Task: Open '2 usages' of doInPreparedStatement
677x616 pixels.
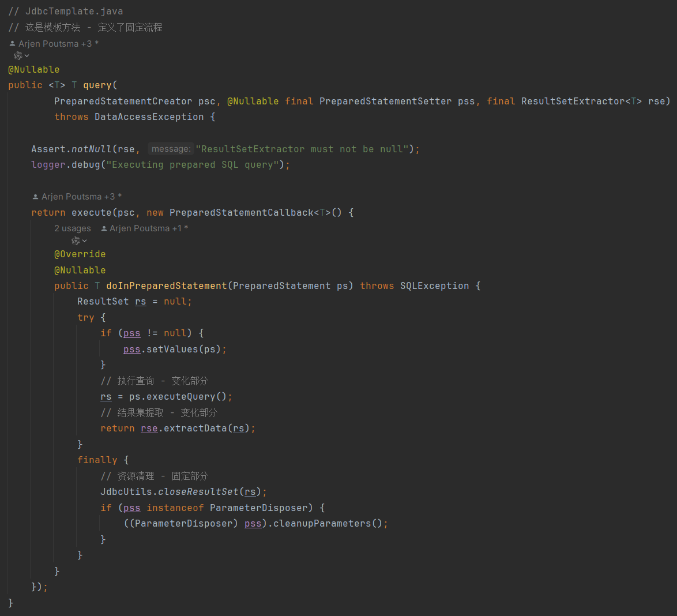Action: coord(73,228)
